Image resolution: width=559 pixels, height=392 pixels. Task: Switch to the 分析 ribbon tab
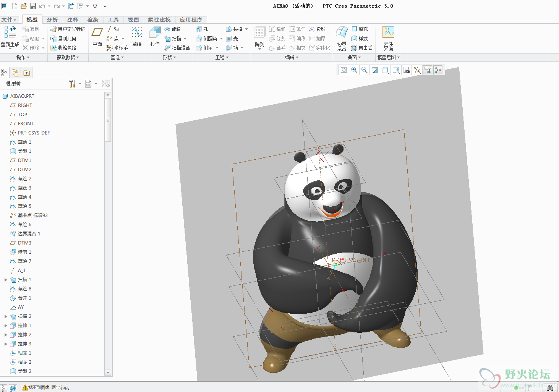click(x=52, y=19)
